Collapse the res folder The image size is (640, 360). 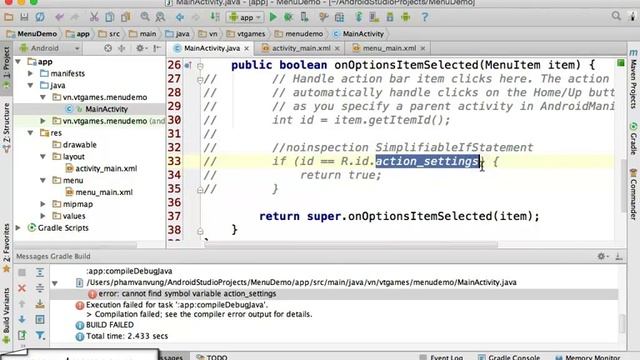[31, 133]
